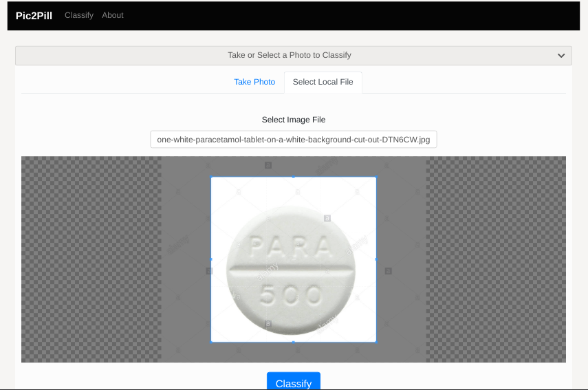Click the bottom-middle crop edge handle
Image resolution: width=588 pixels, height=390 pixels.
coord(293,342)
